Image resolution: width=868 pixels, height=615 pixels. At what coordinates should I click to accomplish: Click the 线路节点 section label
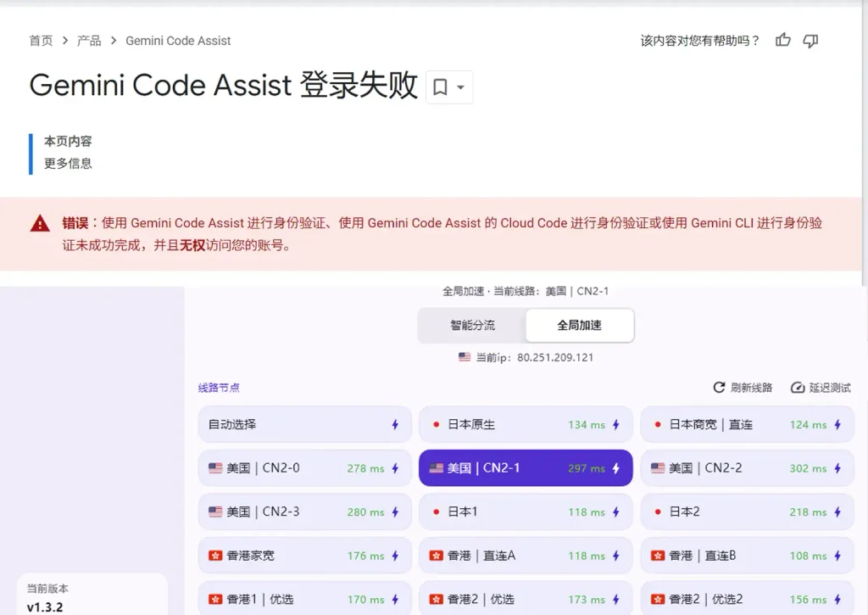(219, 388)
